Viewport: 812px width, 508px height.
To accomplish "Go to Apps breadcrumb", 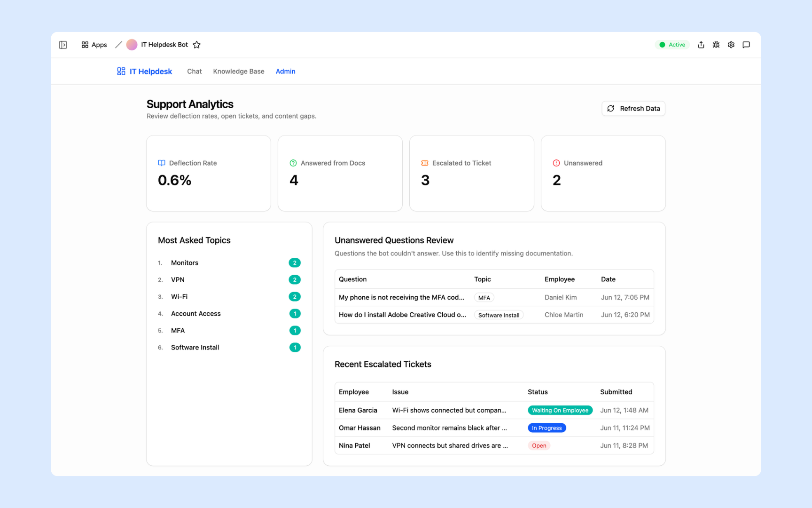I will tap(94, 45).
